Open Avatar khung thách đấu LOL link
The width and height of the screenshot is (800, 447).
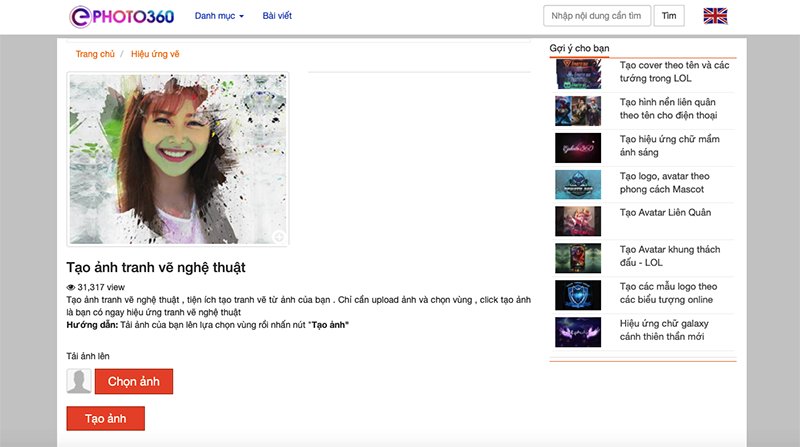[x=669, y=256]
